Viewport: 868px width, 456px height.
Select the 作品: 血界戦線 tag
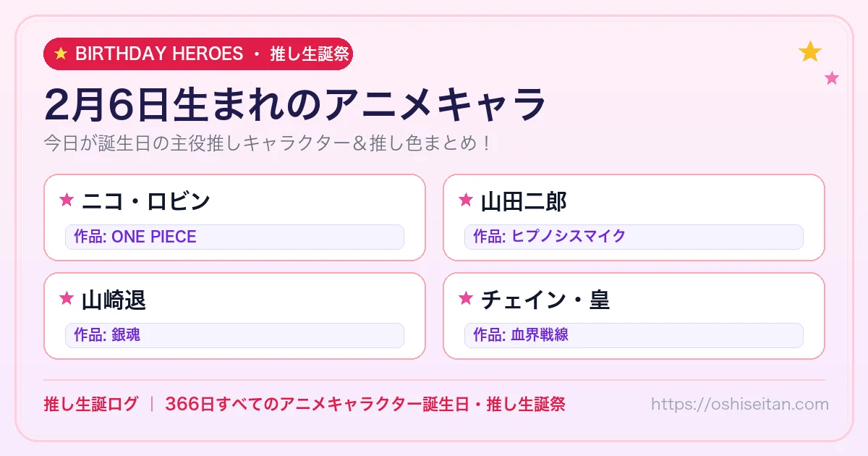click(x=634, y=335)
